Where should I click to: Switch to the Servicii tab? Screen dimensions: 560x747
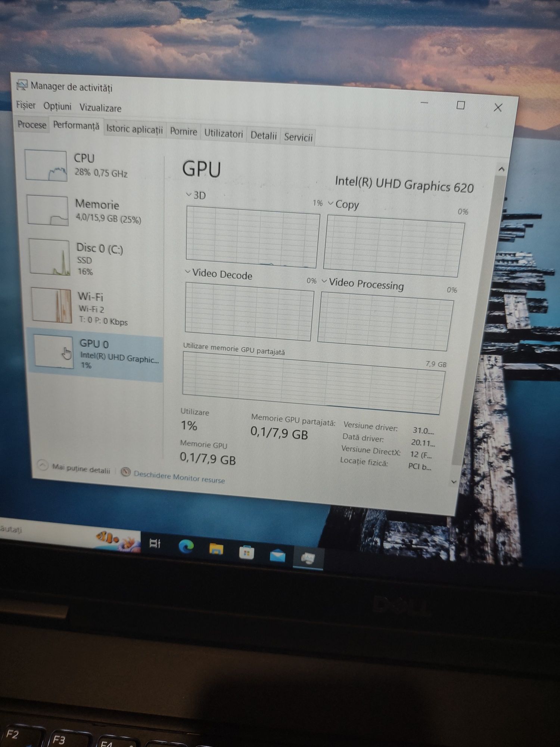[x=298, y=137]
